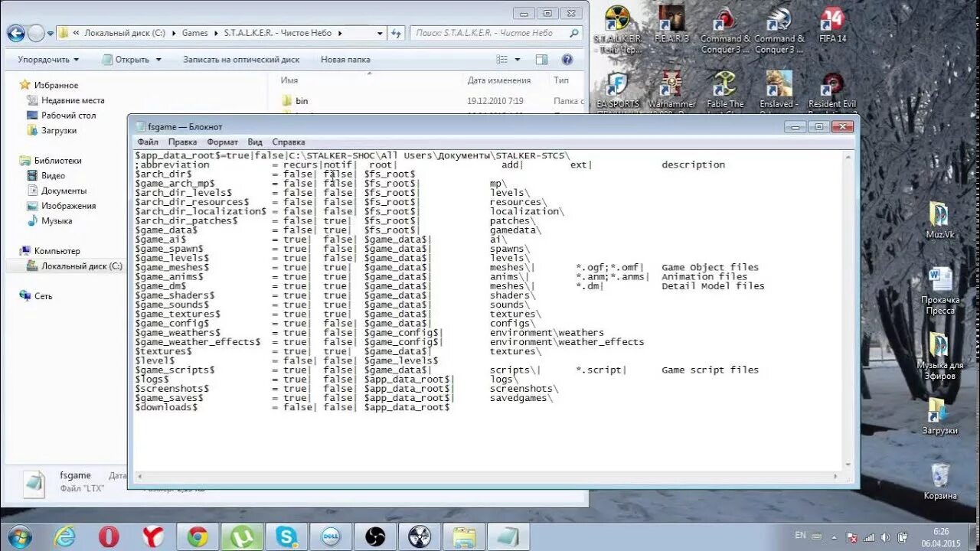Select Сеть in Explorer sidebar
This screenshot has width=980, height=551.
coord(43,296)
